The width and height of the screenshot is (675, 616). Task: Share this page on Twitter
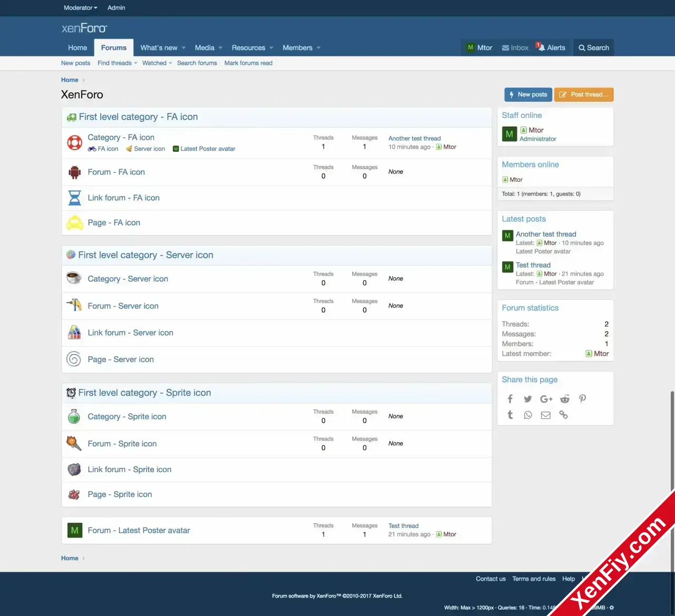click(x=528, y=399)
